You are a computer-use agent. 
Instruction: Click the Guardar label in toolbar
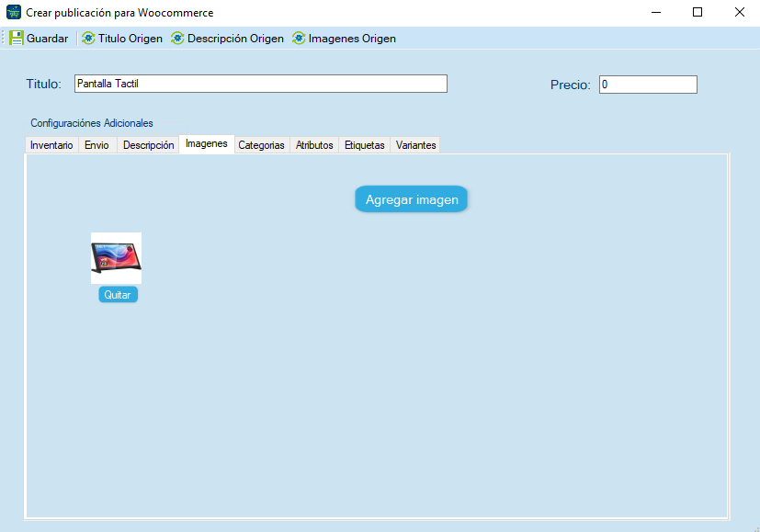47,39
